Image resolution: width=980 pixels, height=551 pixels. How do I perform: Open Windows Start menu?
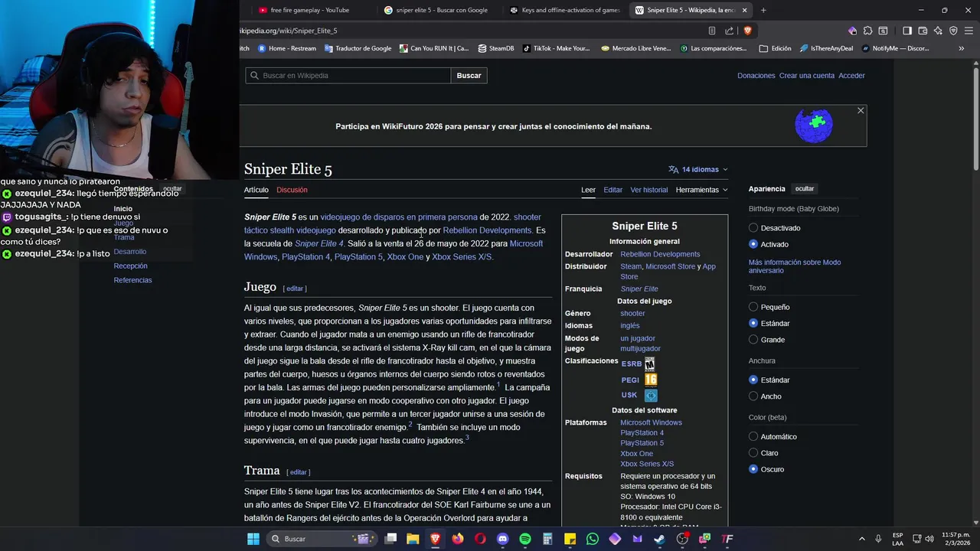253,539
